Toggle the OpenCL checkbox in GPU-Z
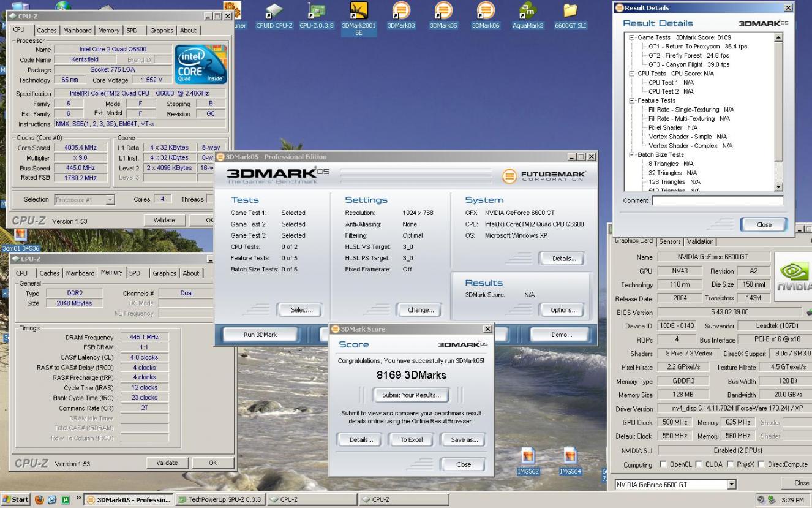This screenshot has width=812, height=508. (x=664, y=465)
